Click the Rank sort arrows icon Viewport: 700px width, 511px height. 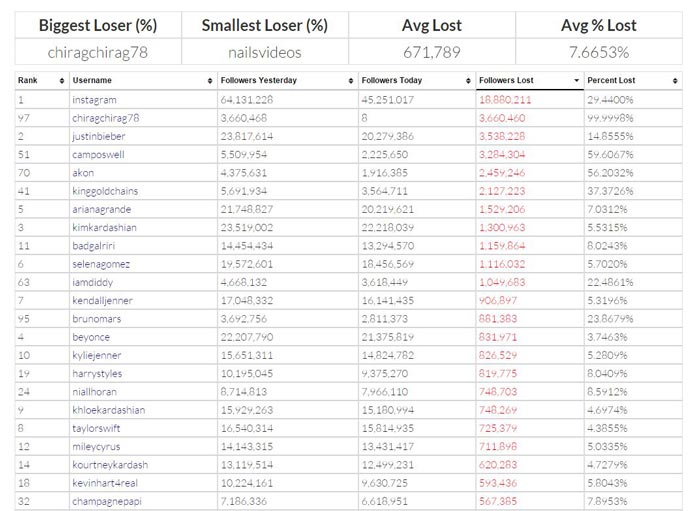point(62,81)
